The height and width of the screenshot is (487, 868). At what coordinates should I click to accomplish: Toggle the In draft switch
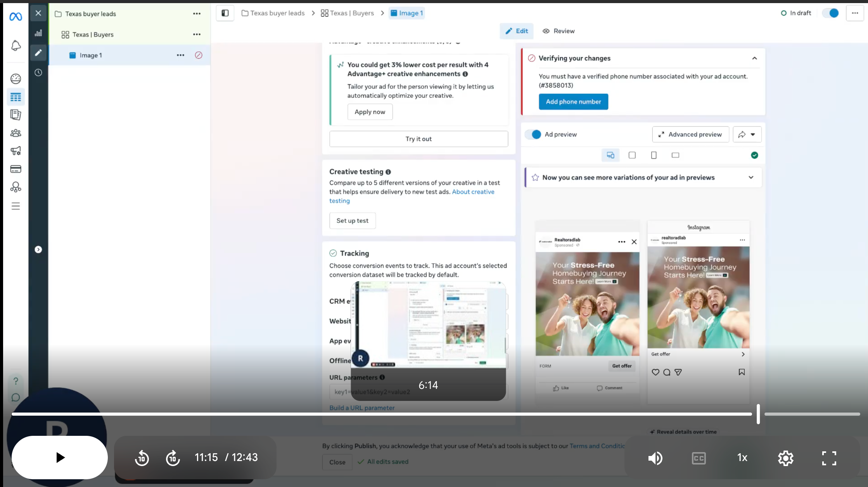coord(830,13)
